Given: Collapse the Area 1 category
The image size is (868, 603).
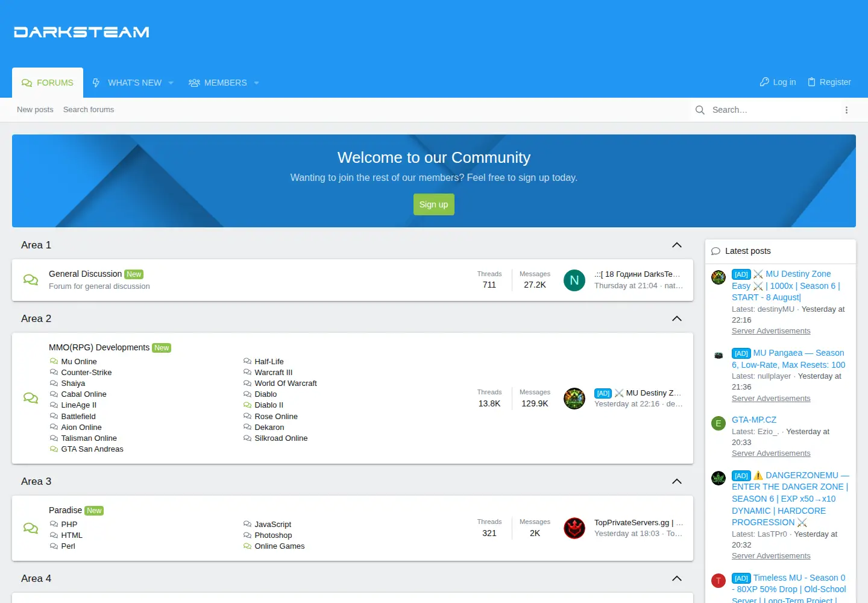Looking at the screenshot, I should point(677,245).
